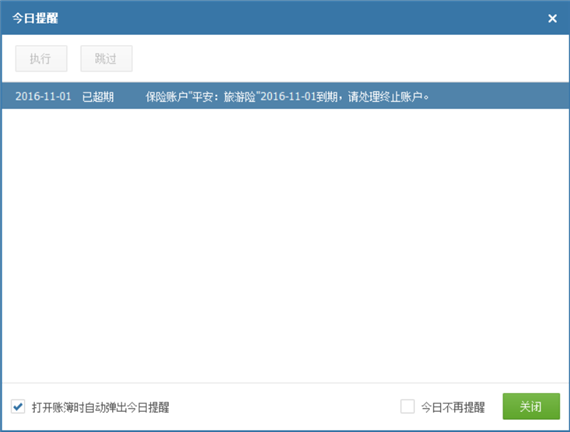Click the 今日提醒 title text
The width and height of the screenshot is (570, 432).
pyautogui.click(x=35, y=18)
